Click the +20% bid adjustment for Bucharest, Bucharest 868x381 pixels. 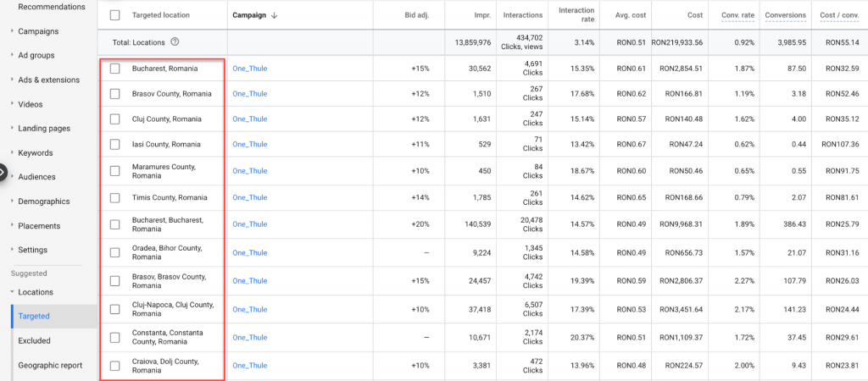[420, 224]
